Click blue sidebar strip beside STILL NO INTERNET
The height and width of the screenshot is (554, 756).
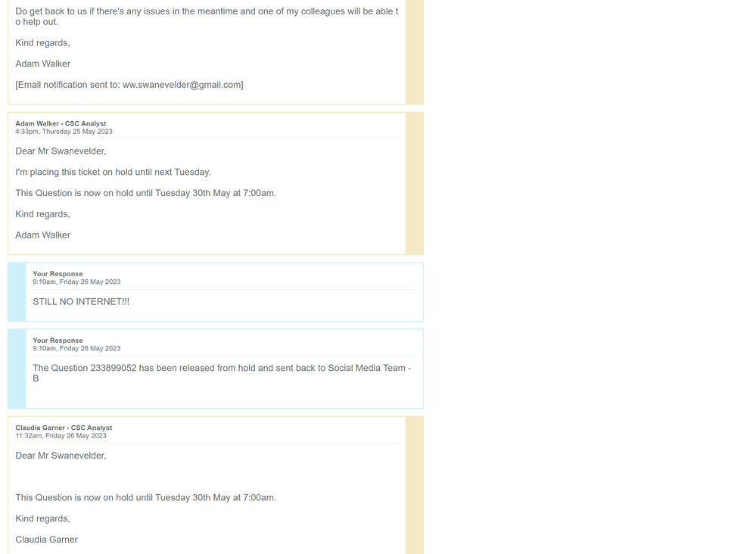pyautogui.click(x=17, y=291)
